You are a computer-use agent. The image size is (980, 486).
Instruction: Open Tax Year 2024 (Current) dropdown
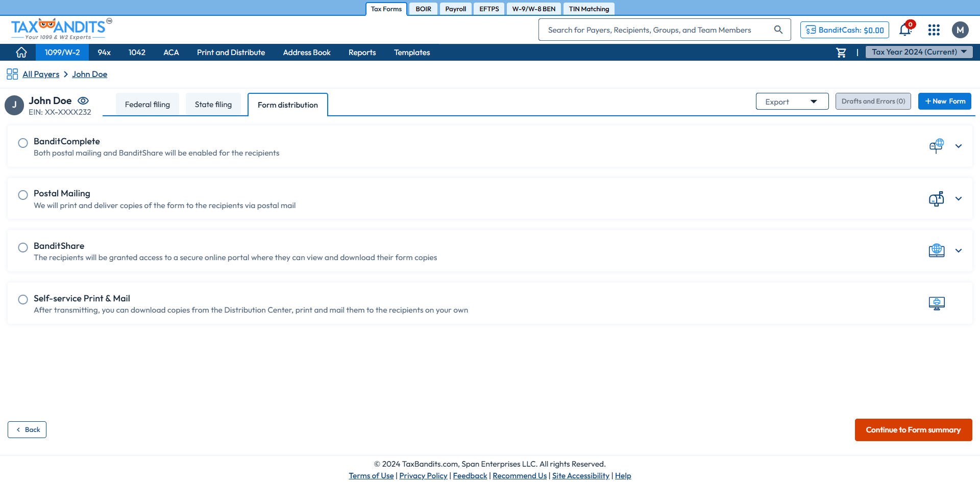(919, 52)
